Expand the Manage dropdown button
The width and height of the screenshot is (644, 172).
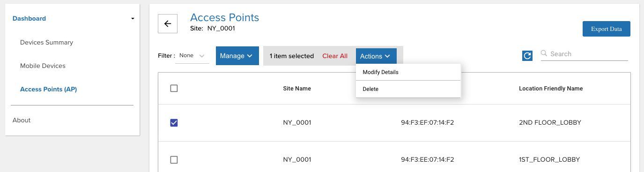(237, 56)
